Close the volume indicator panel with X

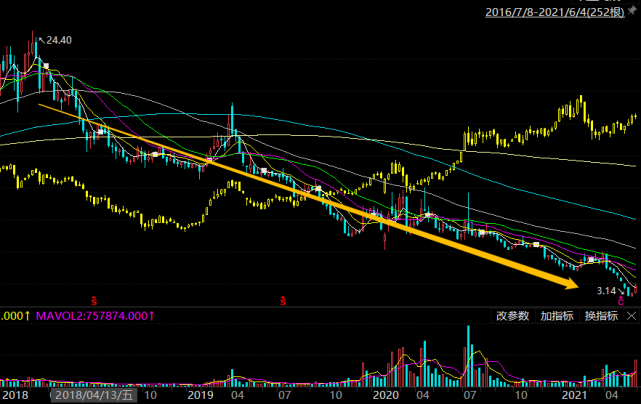coord(632,316)
